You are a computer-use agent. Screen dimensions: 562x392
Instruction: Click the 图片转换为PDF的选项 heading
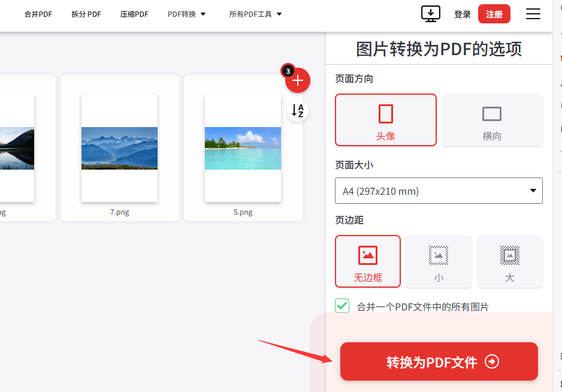(439, 49)
